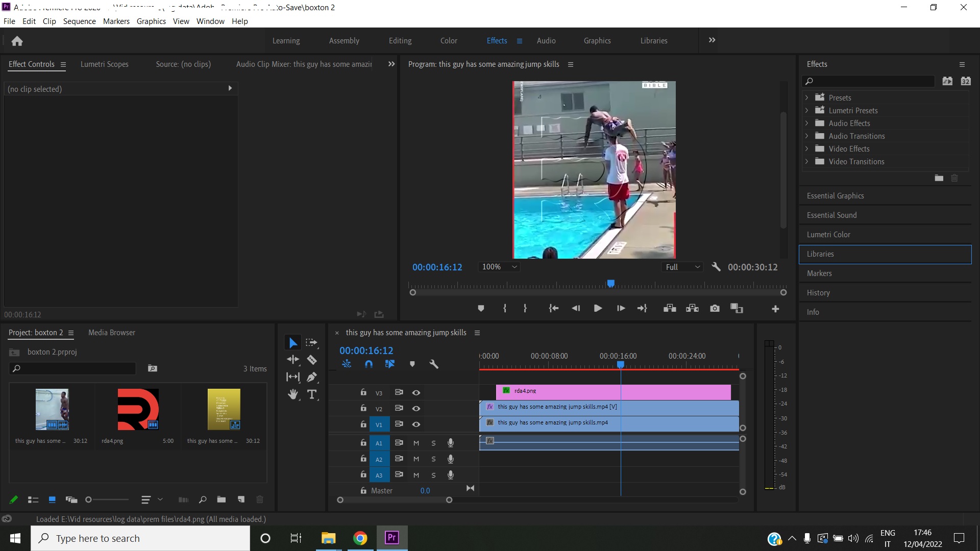
Task: Expand the Video Transitions category
Action: (806, 161)
